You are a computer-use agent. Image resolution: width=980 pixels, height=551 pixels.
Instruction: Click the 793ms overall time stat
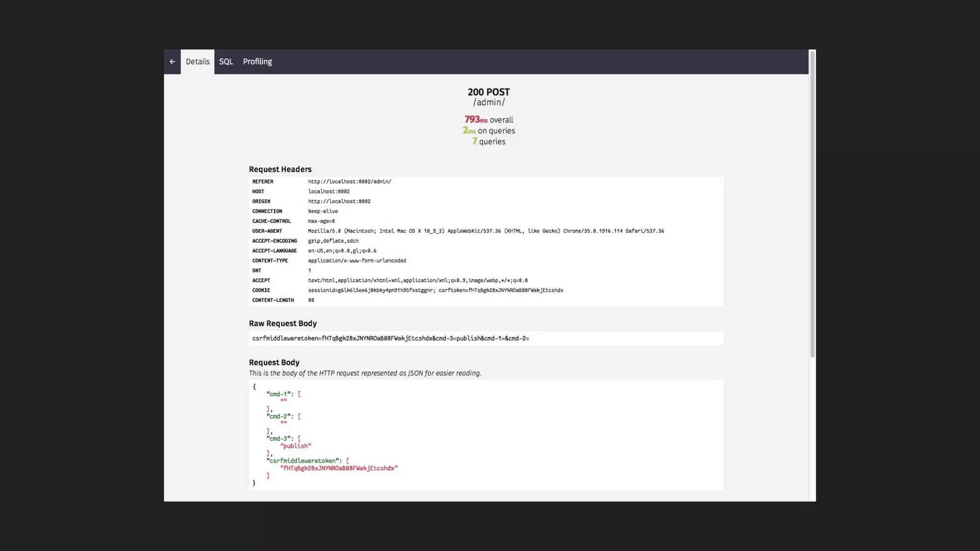(x=489, y=120)
